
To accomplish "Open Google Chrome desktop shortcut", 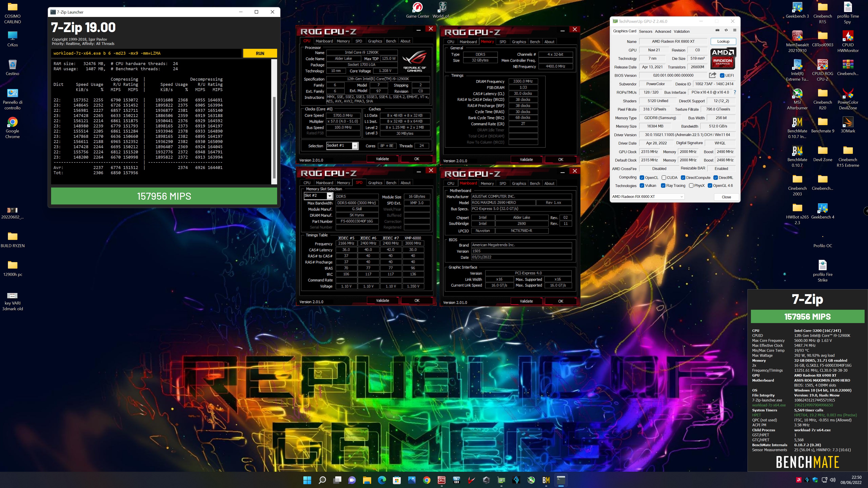I will (12, 128).
